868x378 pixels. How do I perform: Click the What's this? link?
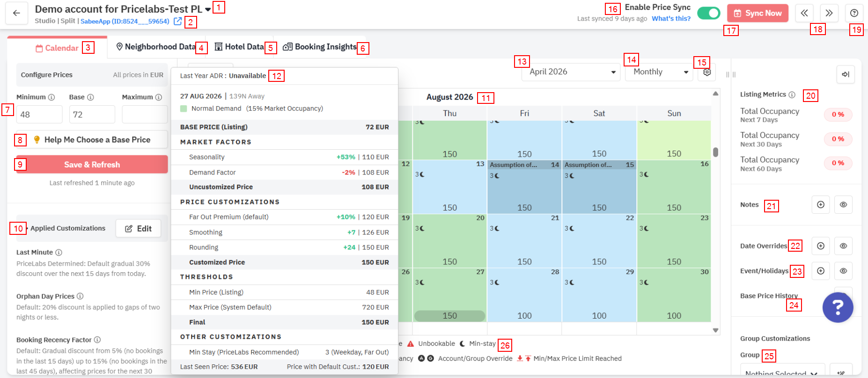coord(671,19)
